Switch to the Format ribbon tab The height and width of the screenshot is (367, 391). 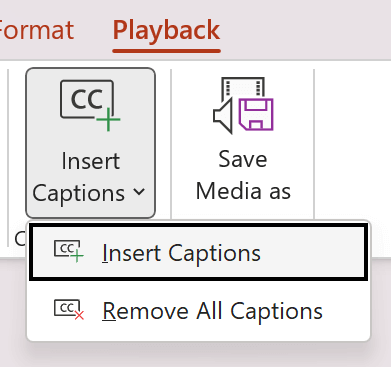[37, 30]
